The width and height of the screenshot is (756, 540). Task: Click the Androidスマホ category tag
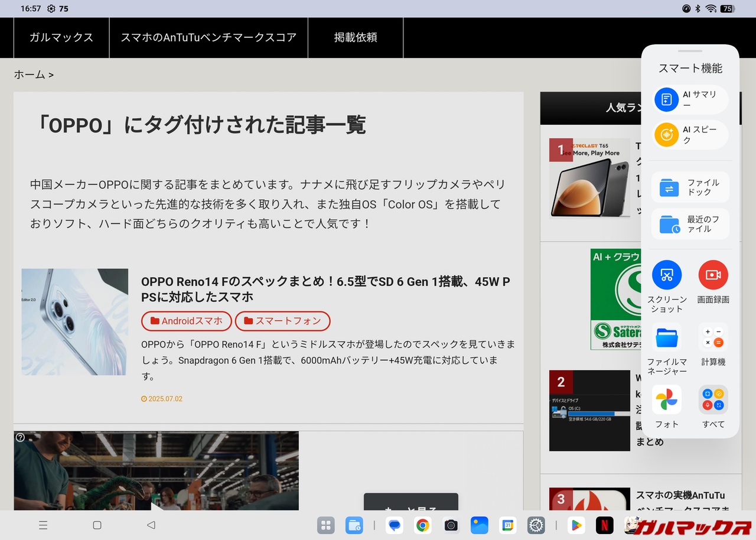(x=187, y=321)
